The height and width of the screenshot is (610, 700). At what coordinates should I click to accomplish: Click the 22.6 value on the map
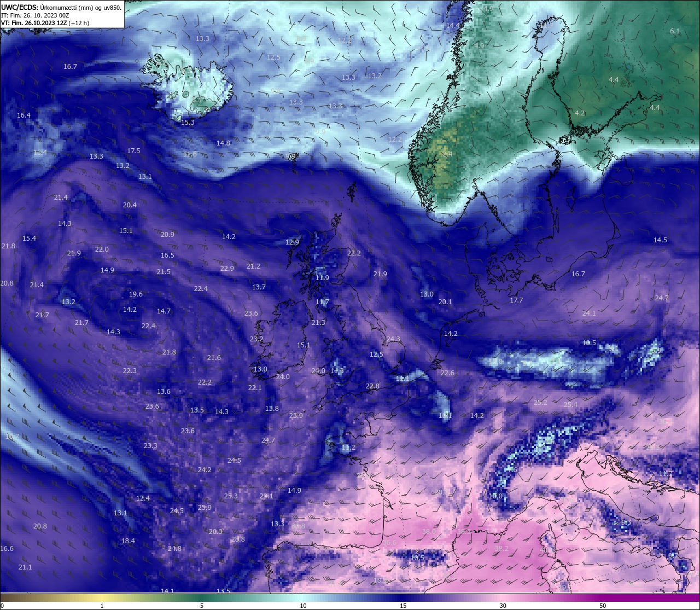tap(447, 373)
